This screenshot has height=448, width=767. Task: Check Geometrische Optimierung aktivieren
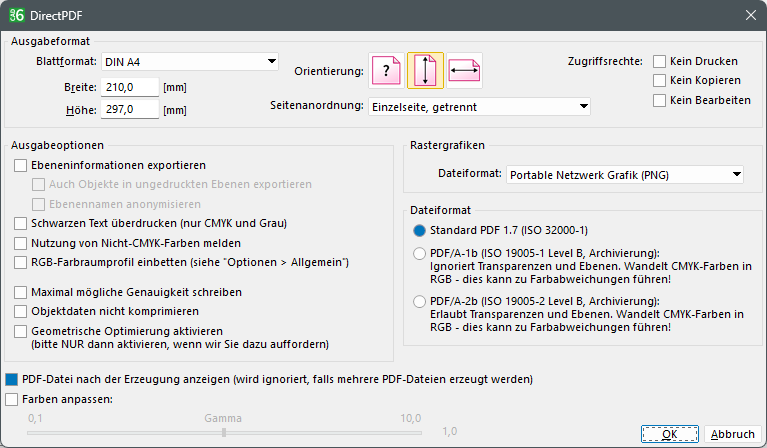pyautogui.click(x=21, y=332)
